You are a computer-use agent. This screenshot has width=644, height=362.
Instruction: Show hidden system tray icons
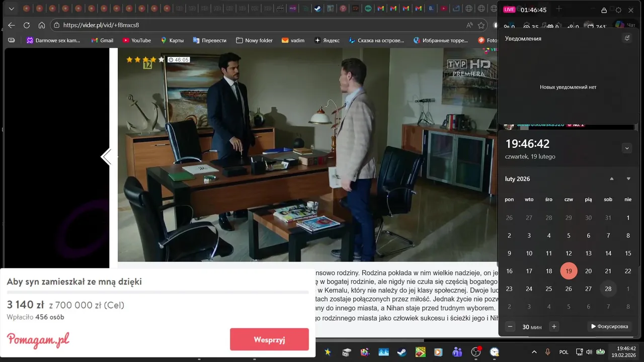click(x=534, y=352)
